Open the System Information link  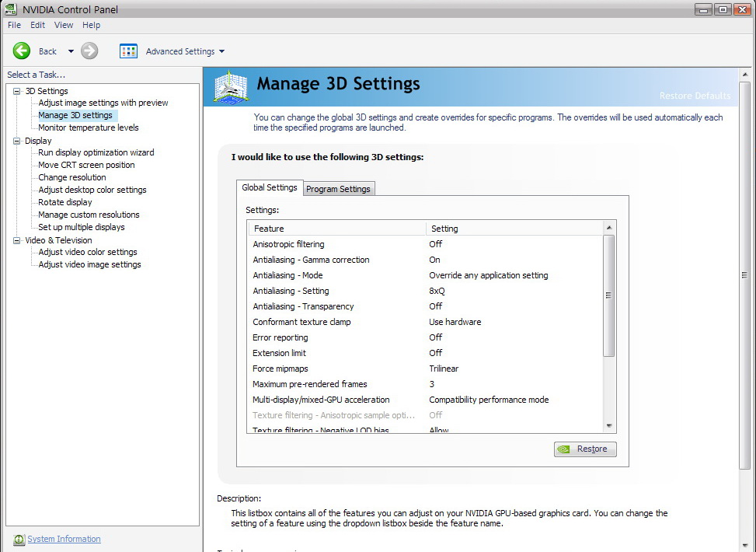point(64,539)
